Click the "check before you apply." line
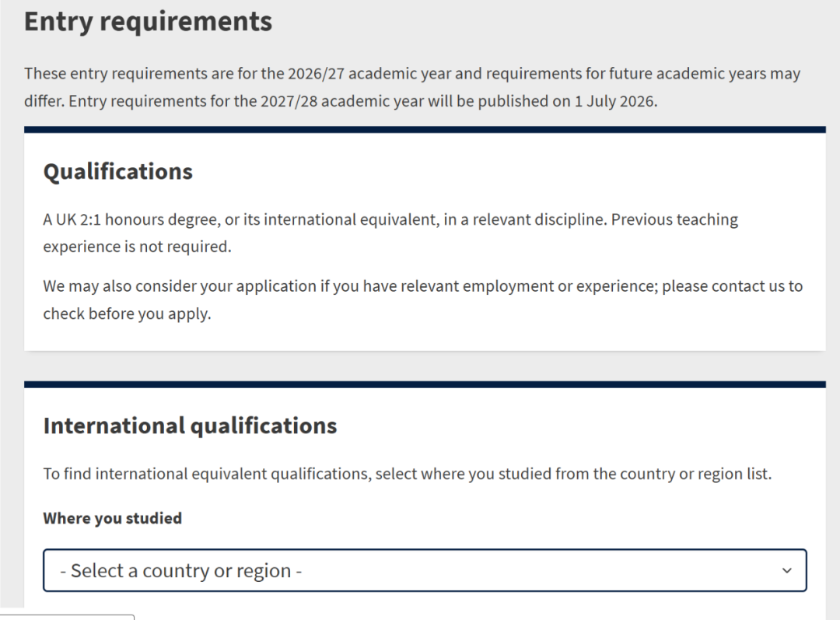 click(127, 314)
